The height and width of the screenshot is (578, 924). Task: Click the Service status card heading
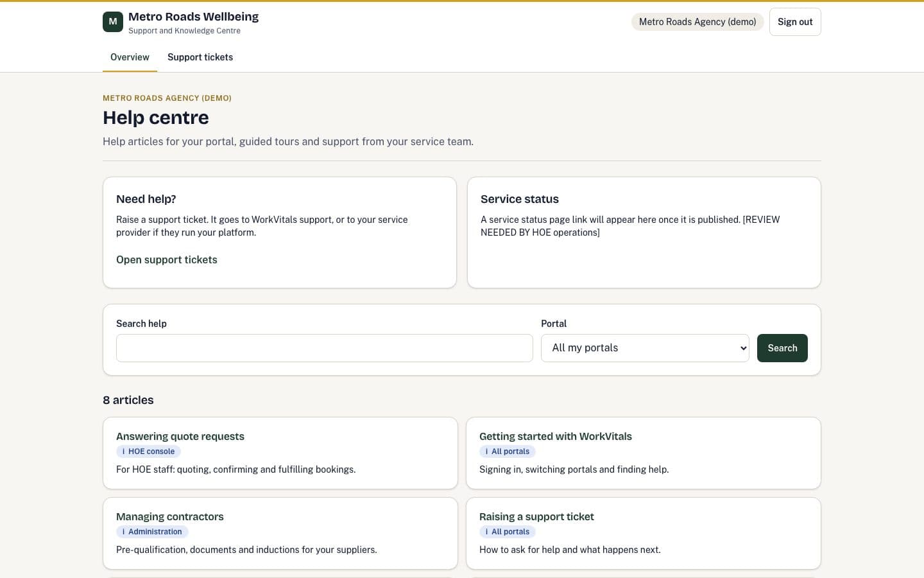coord(520,199)
